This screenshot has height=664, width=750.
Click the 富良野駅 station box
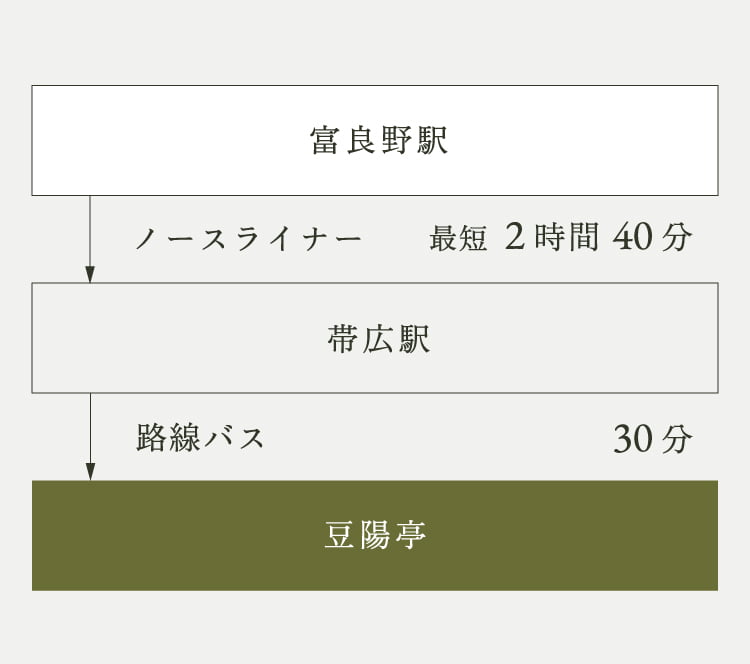coord(375,140)
